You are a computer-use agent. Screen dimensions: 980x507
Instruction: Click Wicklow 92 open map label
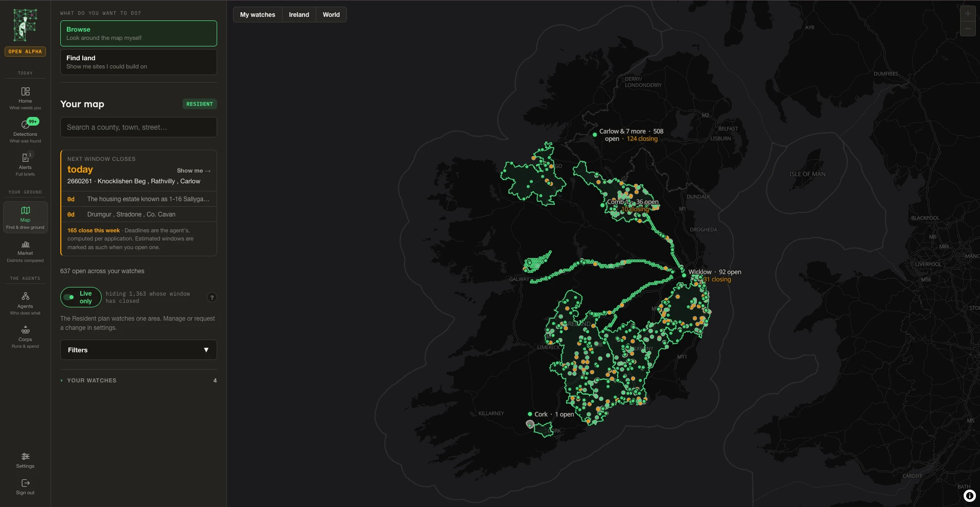tap(714, 272)
